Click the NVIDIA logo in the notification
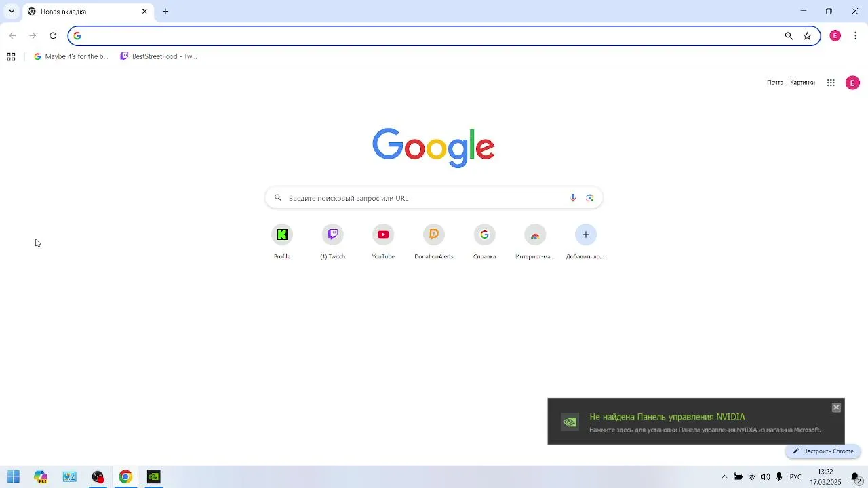This screenshot has width=868, height=488. tap(570, 422)
